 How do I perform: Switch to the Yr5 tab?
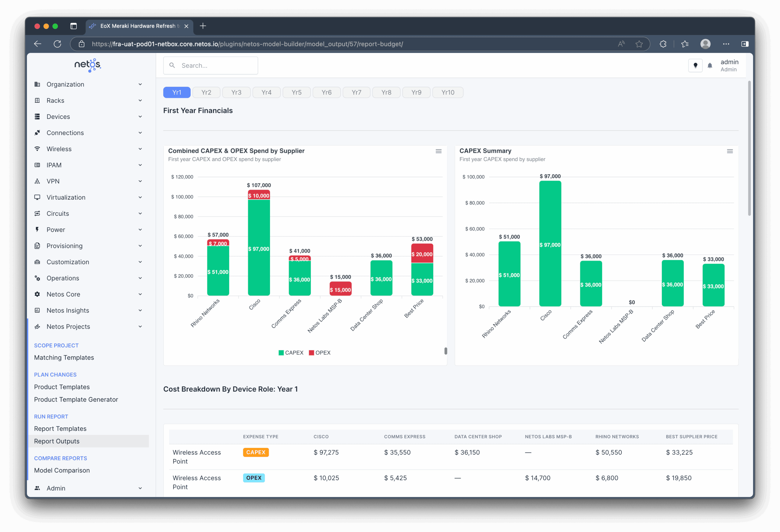[x=296, y=92]
